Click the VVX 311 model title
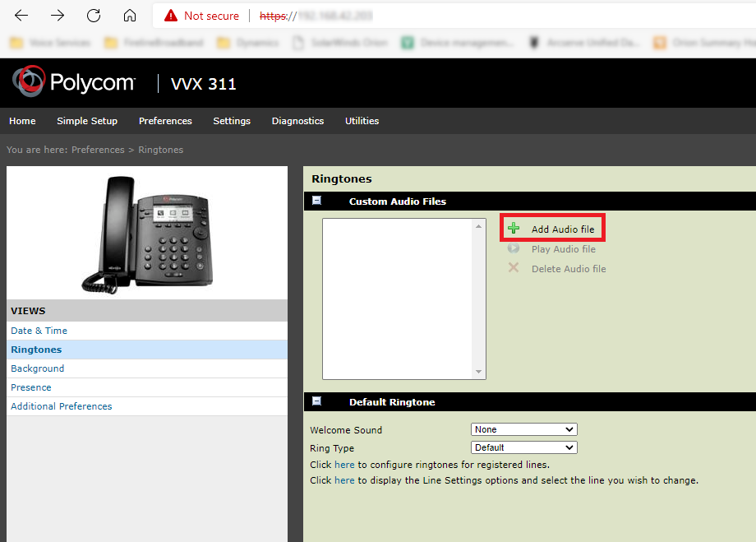Image resolution: width=756 pixels, height=542 pixels. click(x=204, y=84)
